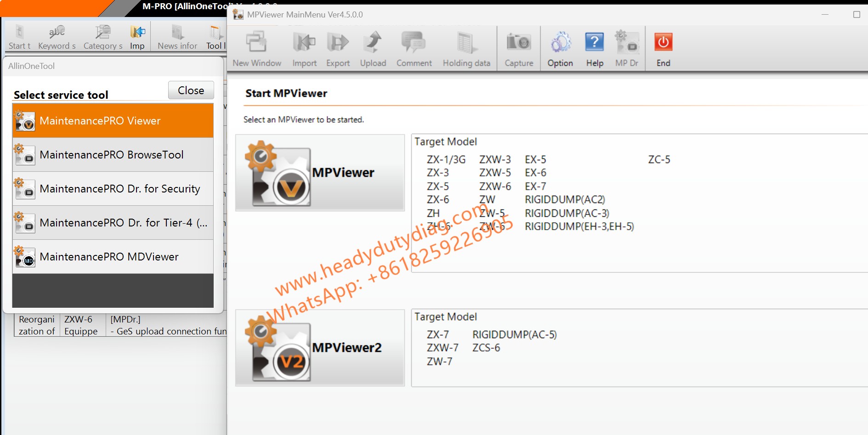
Task: Launch MPViewer with the V icon button
Action: 320,173
